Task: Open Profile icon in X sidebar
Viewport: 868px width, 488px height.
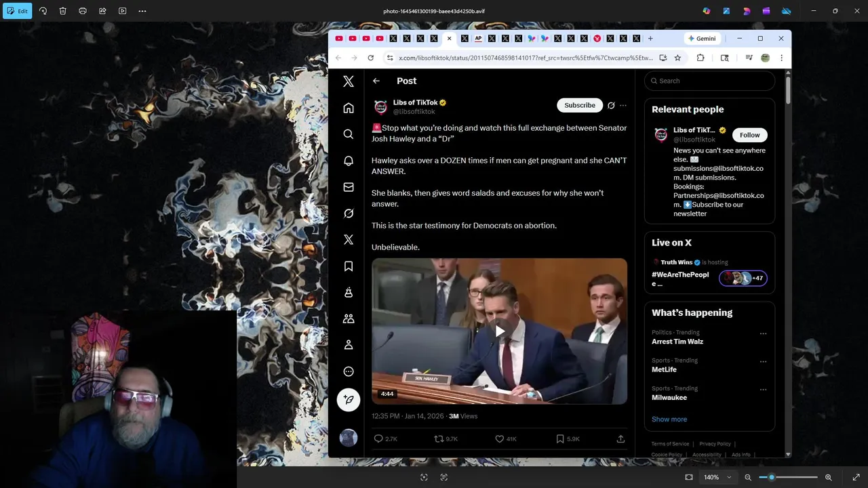Action: point(349,345)
